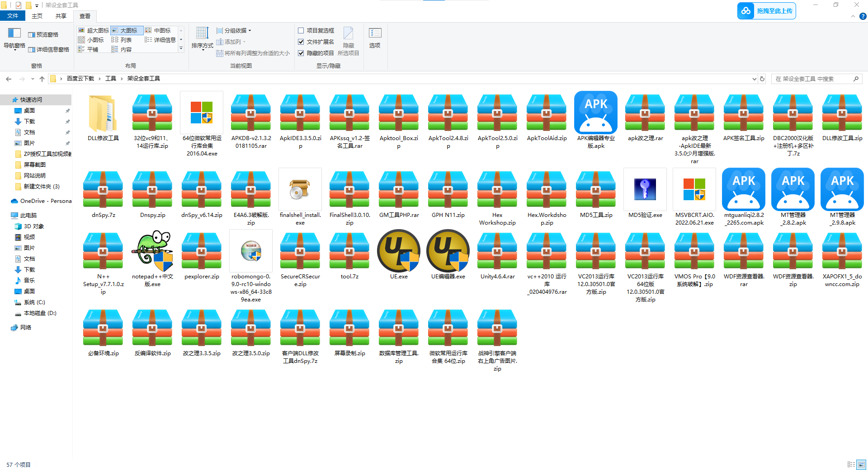Switch to the 查看 ribbon tab

click(85, 16)
